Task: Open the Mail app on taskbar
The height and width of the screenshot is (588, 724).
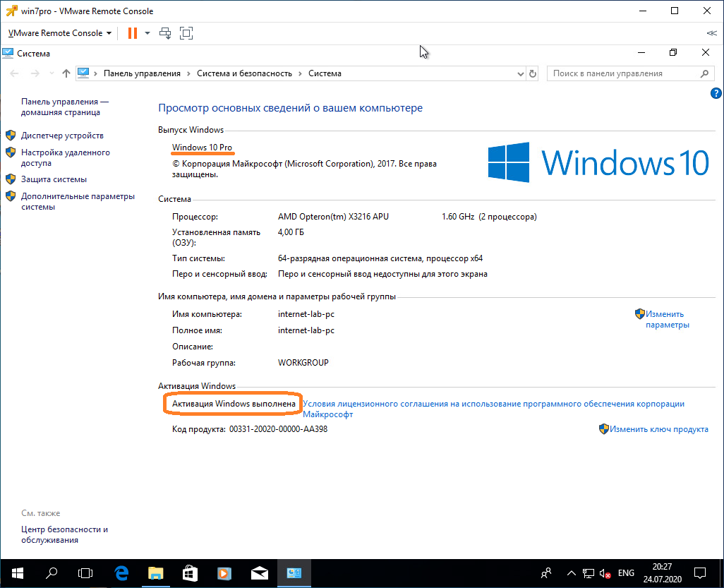Action: [260, 573]
